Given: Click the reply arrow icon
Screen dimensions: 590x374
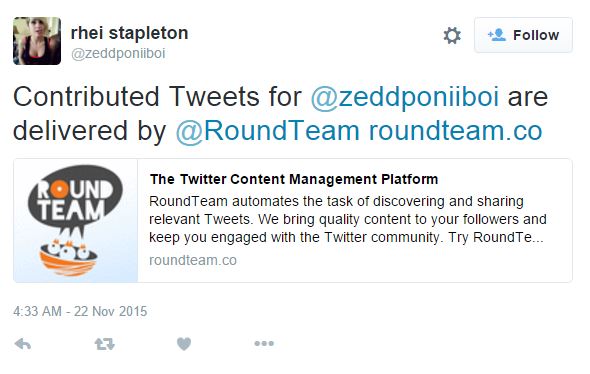Looking at the screenshot, I should (x=23, y=344).
